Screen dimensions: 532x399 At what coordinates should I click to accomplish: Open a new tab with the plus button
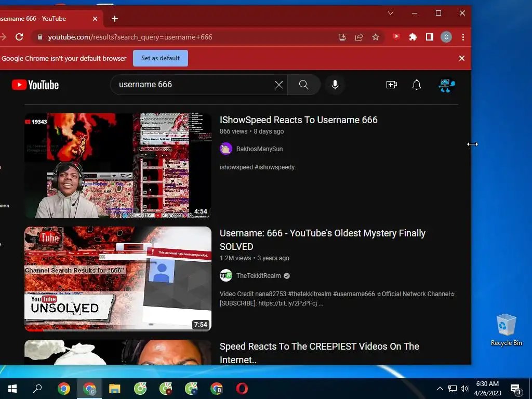(115, 19)
